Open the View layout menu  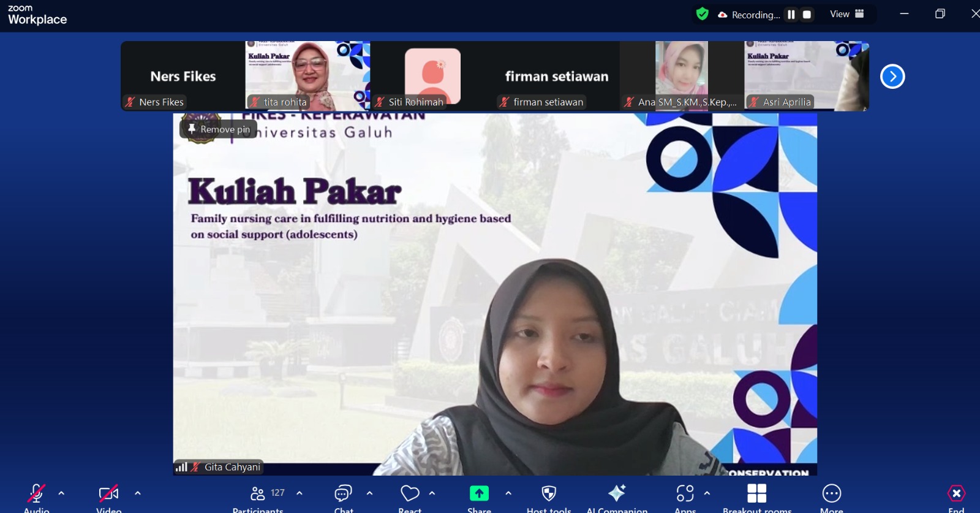point(846,14)
